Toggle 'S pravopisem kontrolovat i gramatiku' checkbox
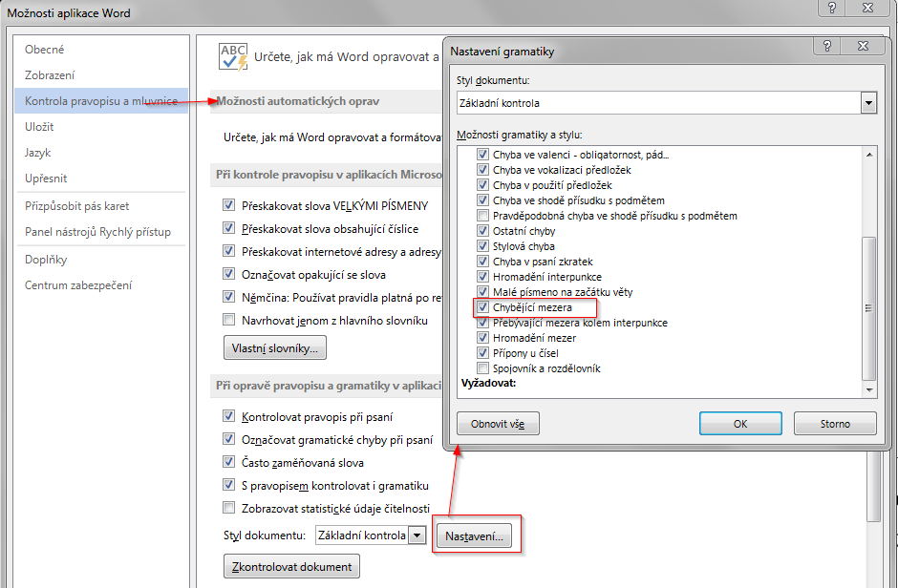The width and height of the screenshot is (898, 588). (x=228, y=485)
